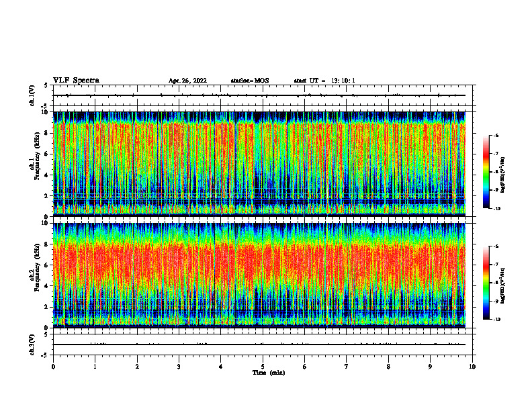Viewport: 532px width, 411px height.
Task: Click the ch.1 "Frequency (kHz)" axis label
Action: [x=36, y=156]
